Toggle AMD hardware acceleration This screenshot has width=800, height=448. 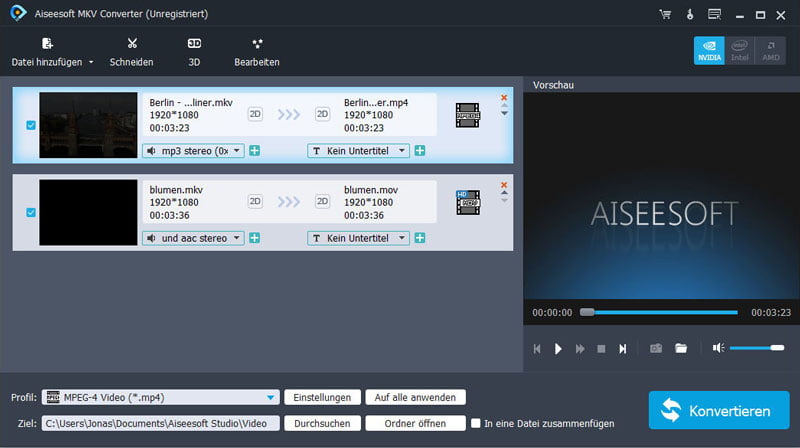coord(770,51)
